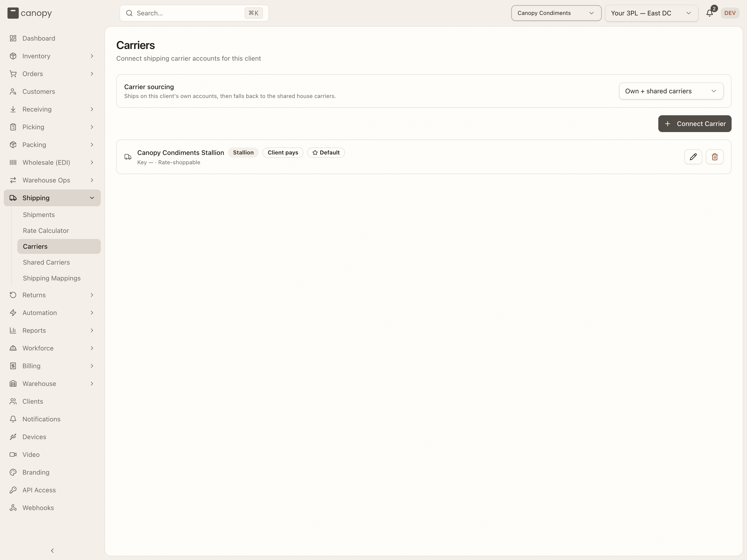The height and width of the screenshot is (560, 747).
Task: Click the Connect Carrier button
Action: (695, 124)
